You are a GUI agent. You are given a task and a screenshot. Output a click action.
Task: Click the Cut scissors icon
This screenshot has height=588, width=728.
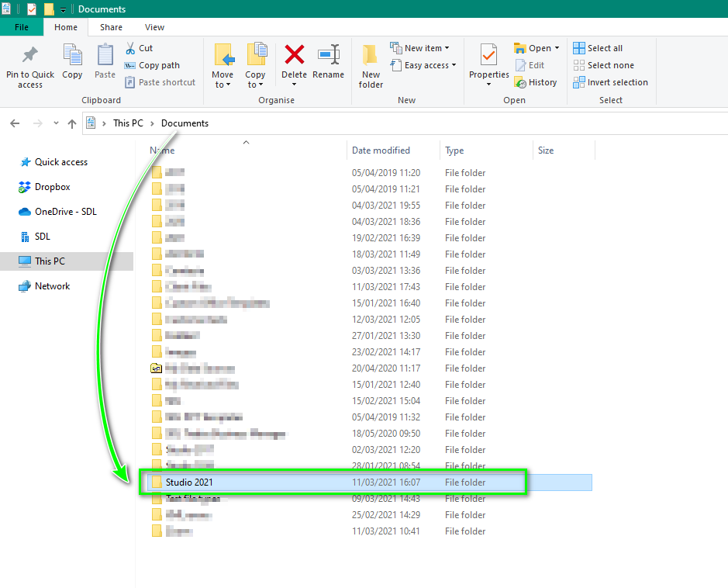pos(130,48)
